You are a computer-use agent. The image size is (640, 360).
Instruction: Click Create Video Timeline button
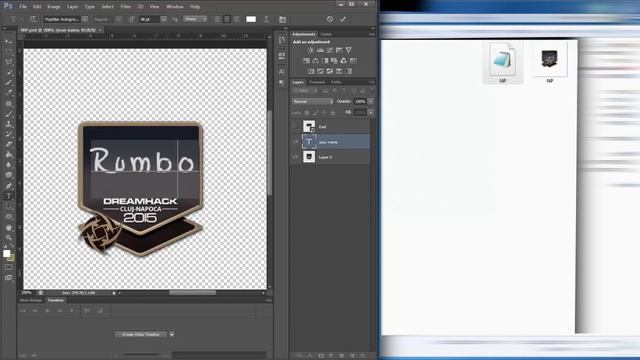pos(141,334)
